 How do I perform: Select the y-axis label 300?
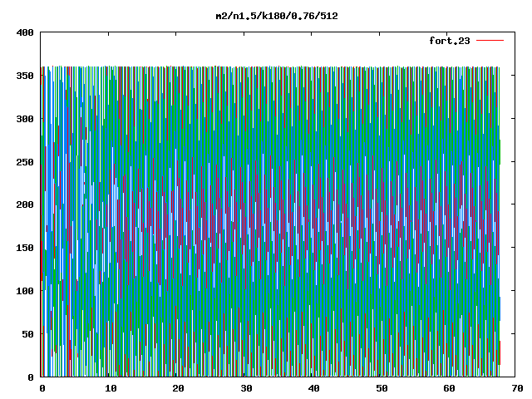[25, 119]
